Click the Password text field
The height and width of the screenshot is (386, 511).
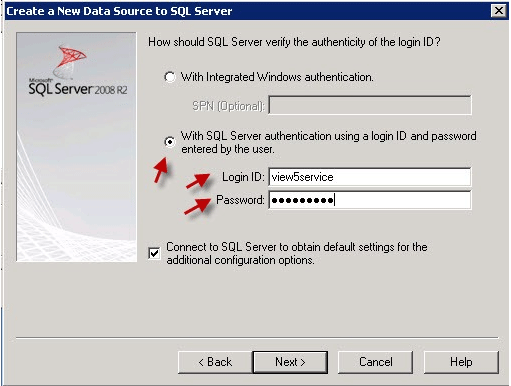(x=370, y=200)
